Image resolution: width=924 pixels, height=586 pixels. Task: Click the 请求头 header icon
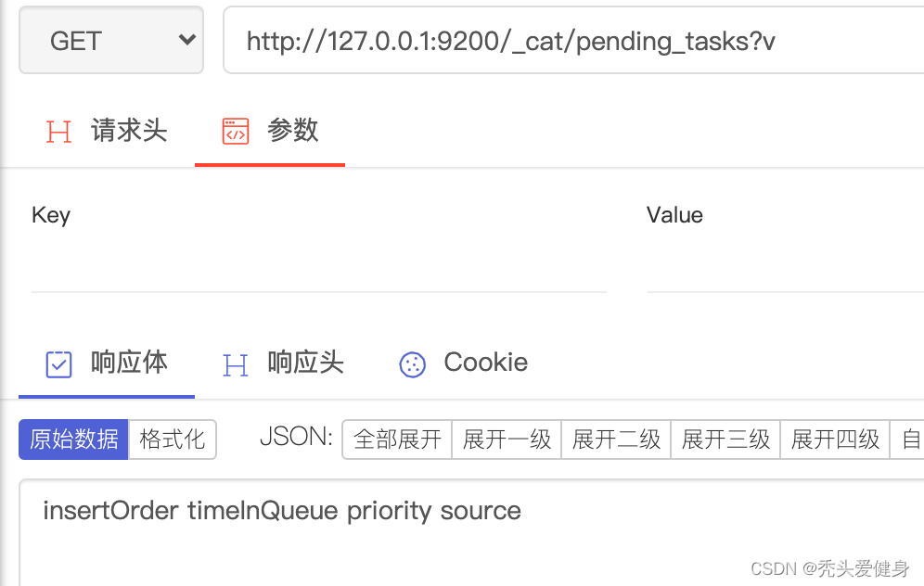pos(58,132)
